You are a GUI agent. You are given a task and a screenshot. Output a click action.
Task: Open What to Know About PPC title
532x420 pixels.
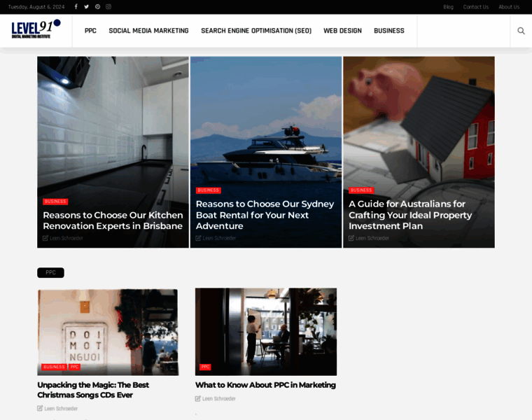click(265, 385)
